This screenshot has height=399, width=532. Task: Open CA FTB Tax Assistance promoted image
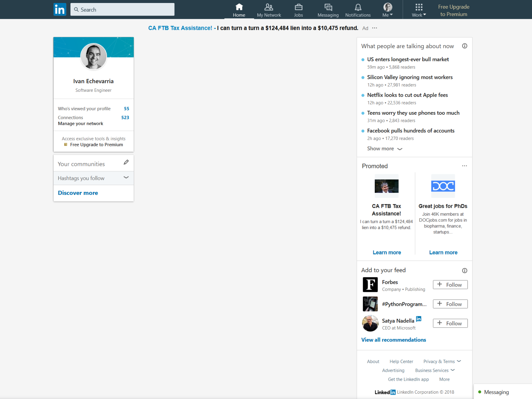click(x=386, y=186)
